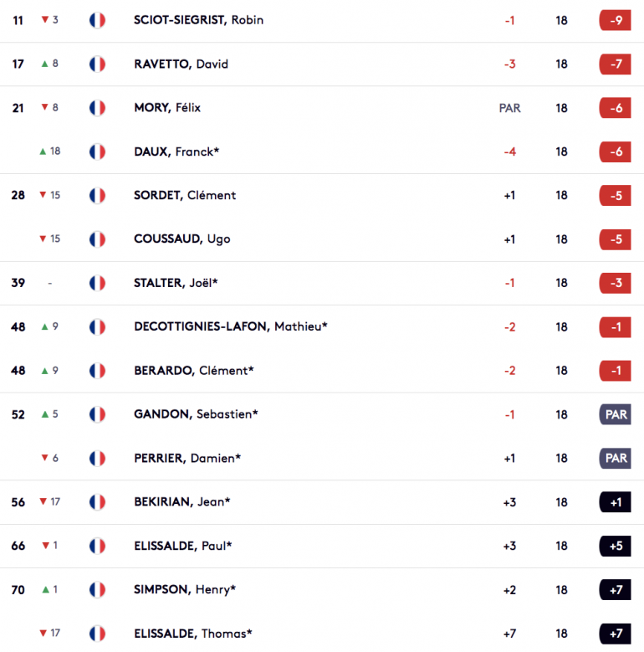Viewport: 644px width, 652px height.
Task: Open BERARDO, Clément player entry
Action: (x=193, y=371)
